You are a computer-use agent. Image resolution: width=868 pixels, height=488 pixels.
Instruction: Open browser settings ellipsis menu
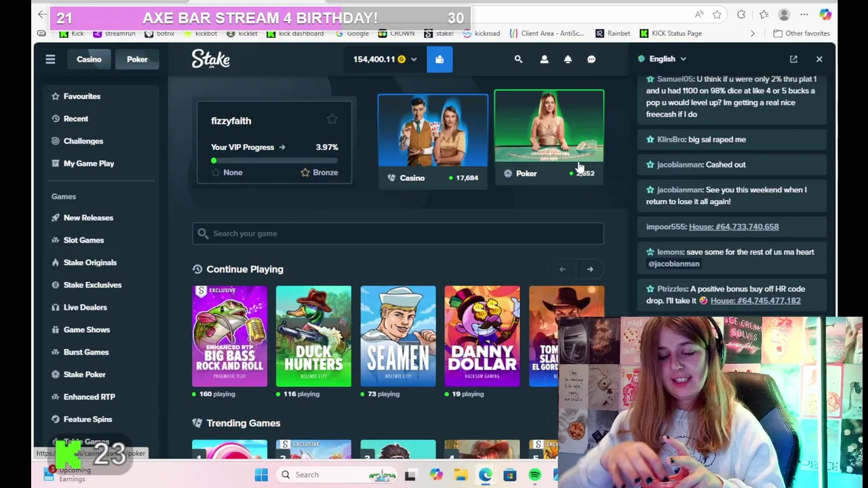[804, 14]
